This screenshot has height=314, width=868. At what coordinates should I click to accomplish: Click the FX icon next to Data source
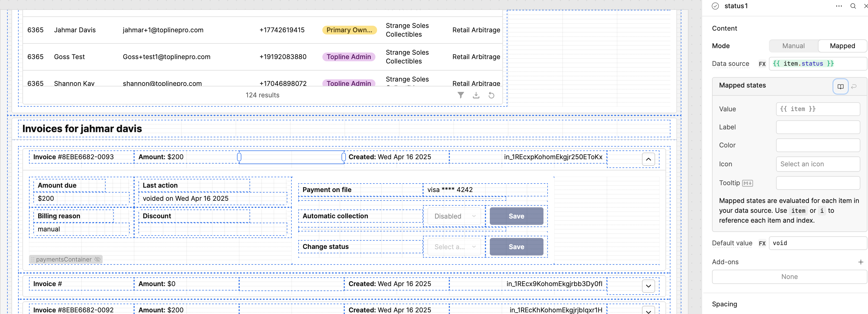(x=762, y=64)
